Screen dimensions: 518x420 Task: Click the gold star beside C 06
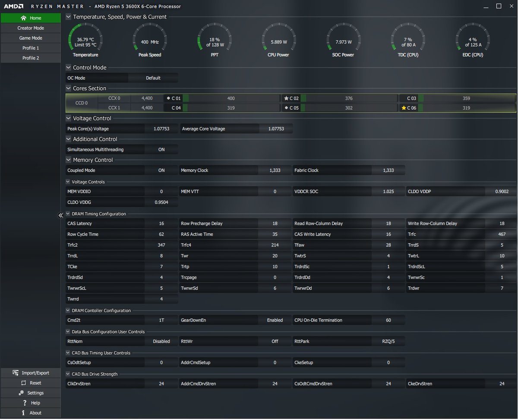(404, 108)
